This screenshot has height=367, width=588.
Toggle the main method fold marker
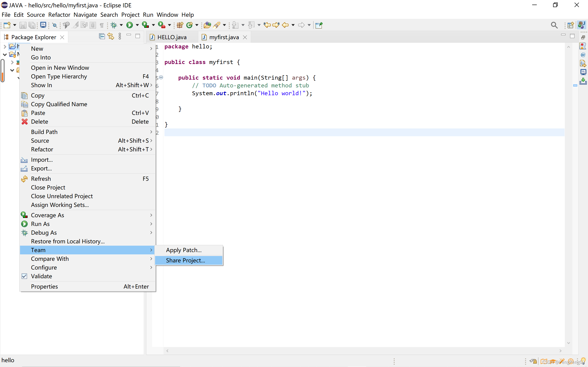(x=161, y=78)
